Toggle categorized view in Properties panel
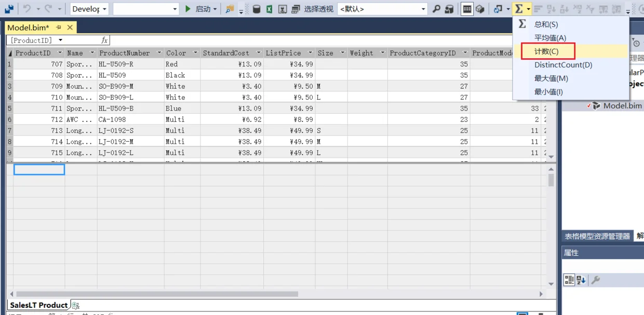 569,280
